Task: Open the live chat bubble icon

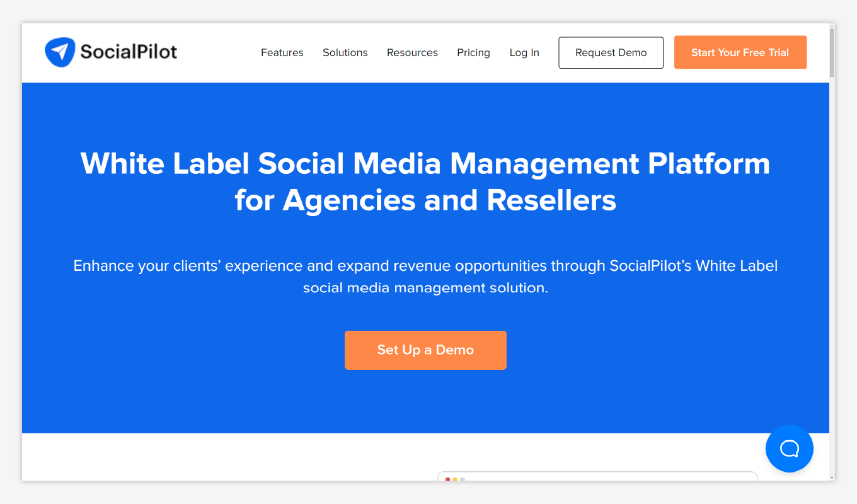Action: [789, 448]
